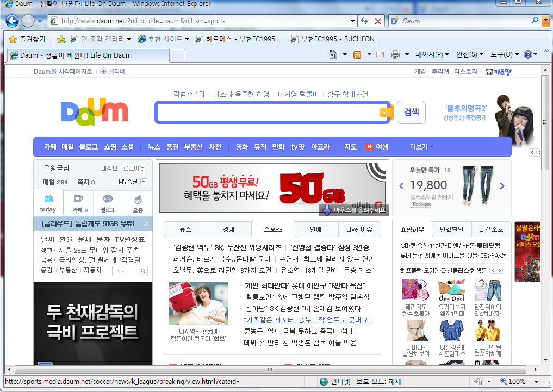Click the 블로그 icon in login panel
Screen dimensions: 553x392
[108, 203]
